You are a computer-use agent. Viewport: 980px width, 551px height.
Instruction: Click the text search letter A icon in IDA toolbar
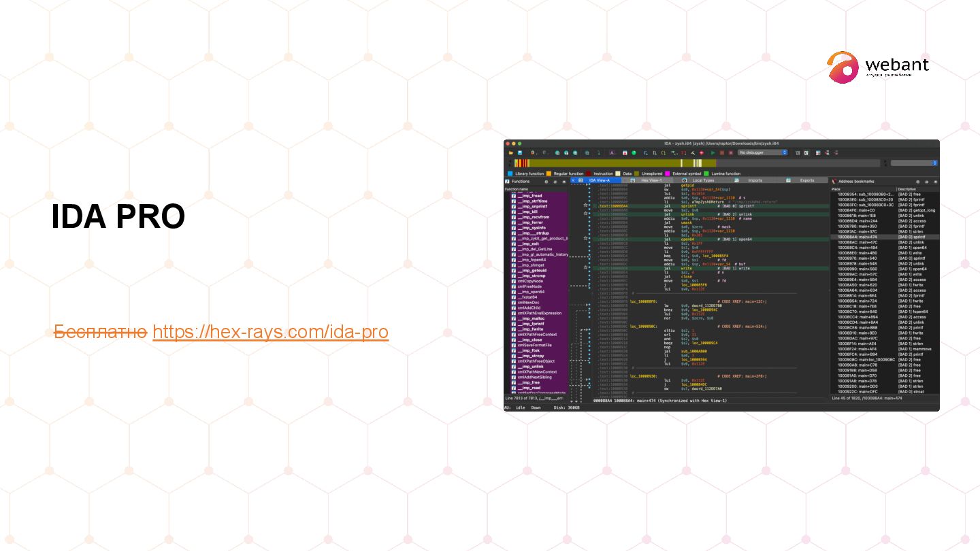[612, 153]
